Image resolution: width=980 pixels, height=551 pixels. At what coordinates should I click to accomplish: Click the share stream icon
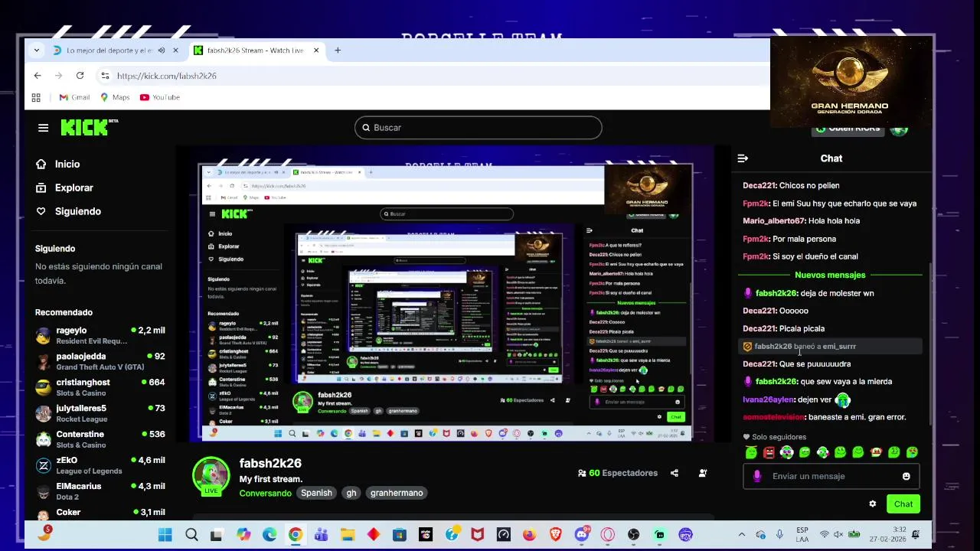(675, 473)
